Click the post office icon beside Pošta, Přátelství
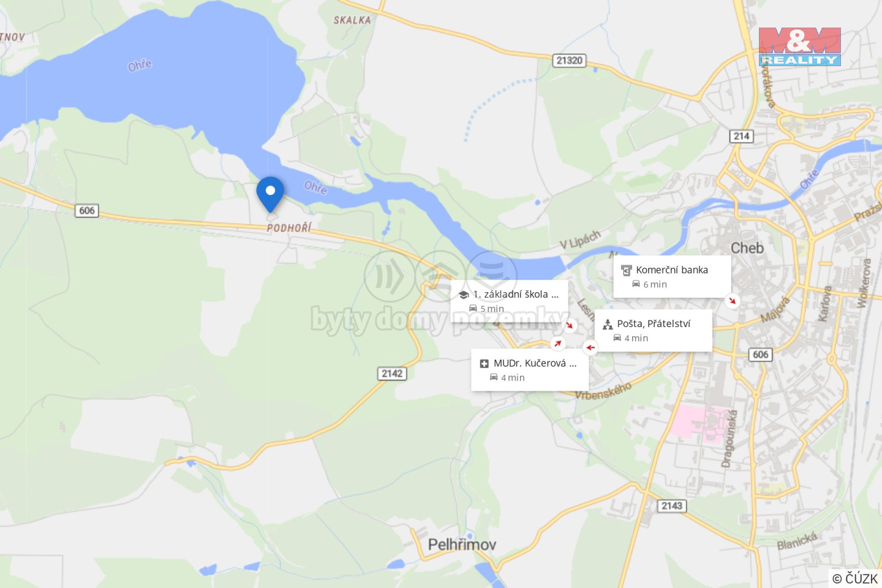This screenshot has width=882, height=588. click(x=608, y=324)
